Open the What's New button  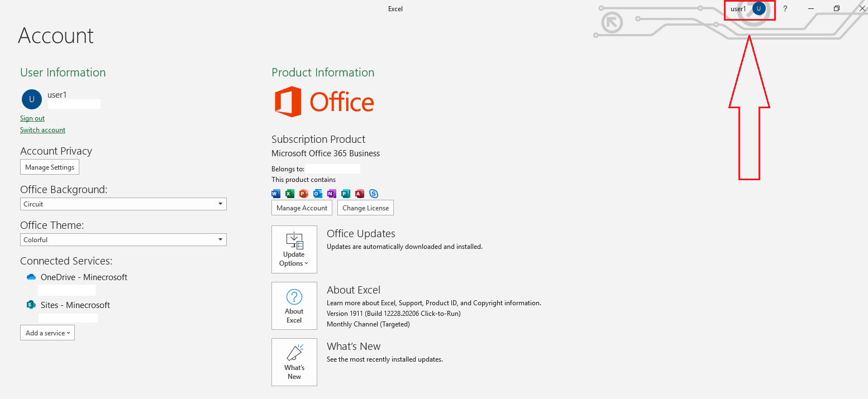coord(294,362)
